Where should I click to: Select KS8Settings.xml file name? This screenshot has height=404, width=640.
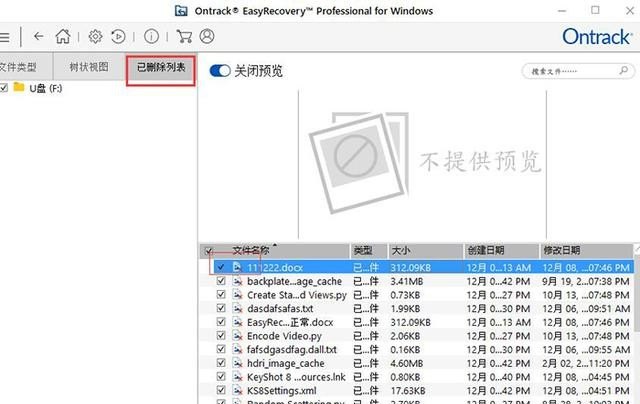[x=281, y=391]
